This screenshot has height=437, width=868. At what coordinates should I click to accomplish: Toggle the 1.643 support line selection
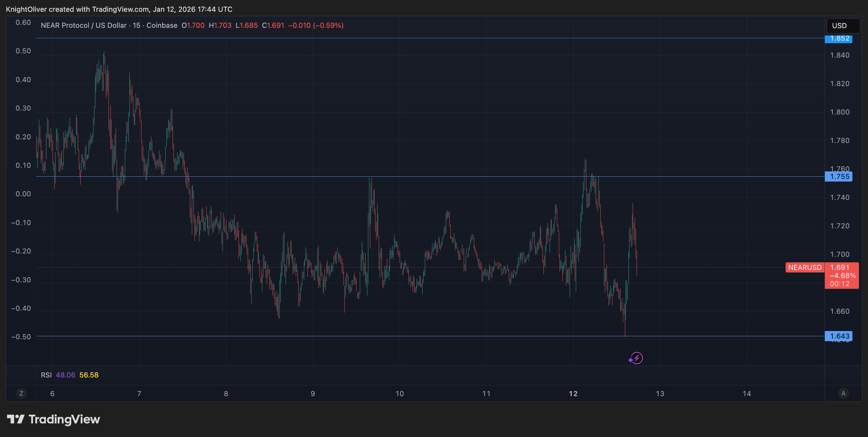click(839, 336)
